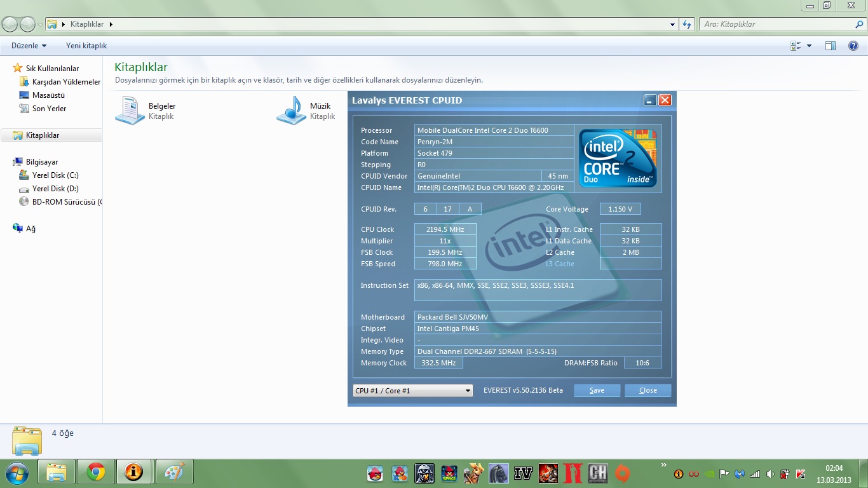The width and height of the screenshot is (868, 488).
Task: Open the address bar history dropdown
Action: 673,24
